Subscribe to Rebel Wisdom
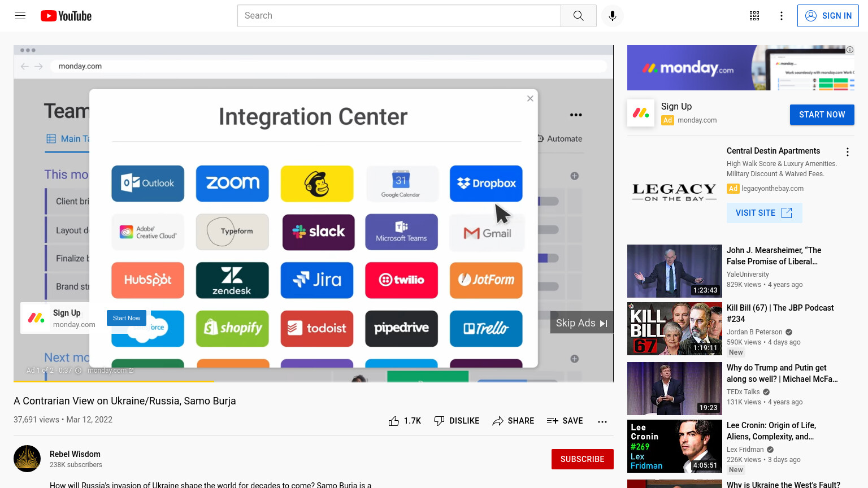Screen dimensions: 868x488 [582, 459]
